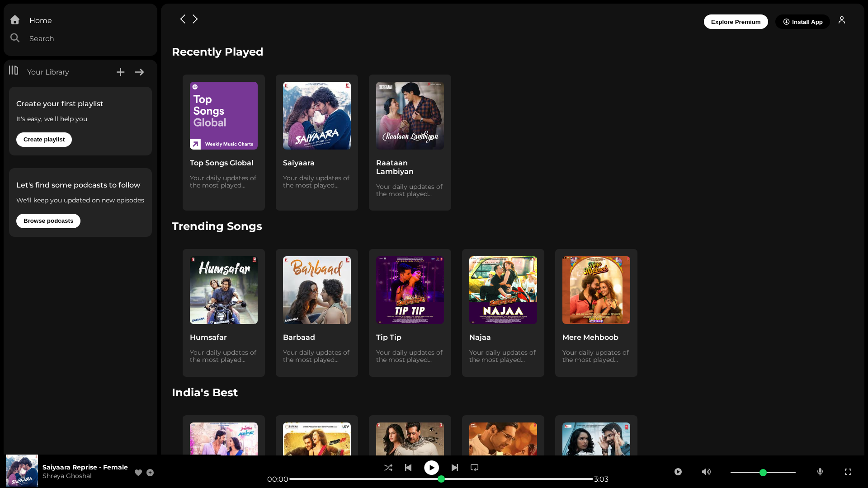The width and height of the screenshot is (868, 488).
Task: Click the Search magnifier icon
Action: (15, 38)
